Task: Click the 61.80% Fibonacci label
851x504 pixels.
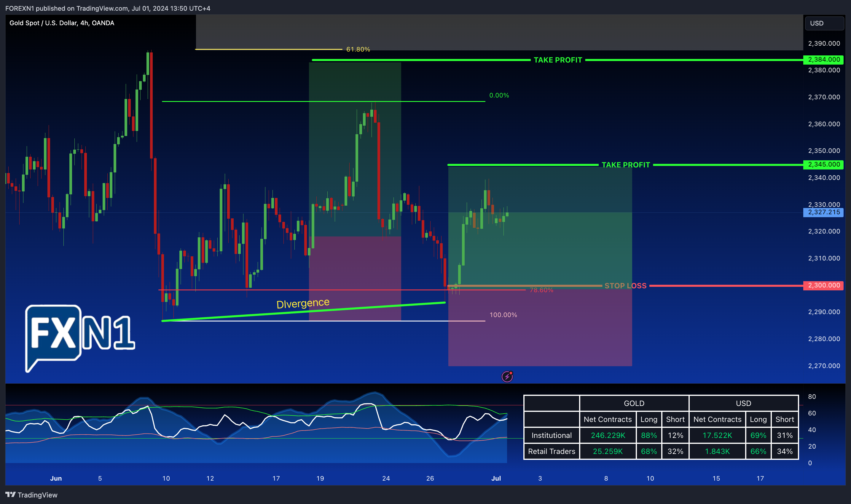Action: point(358,49)
